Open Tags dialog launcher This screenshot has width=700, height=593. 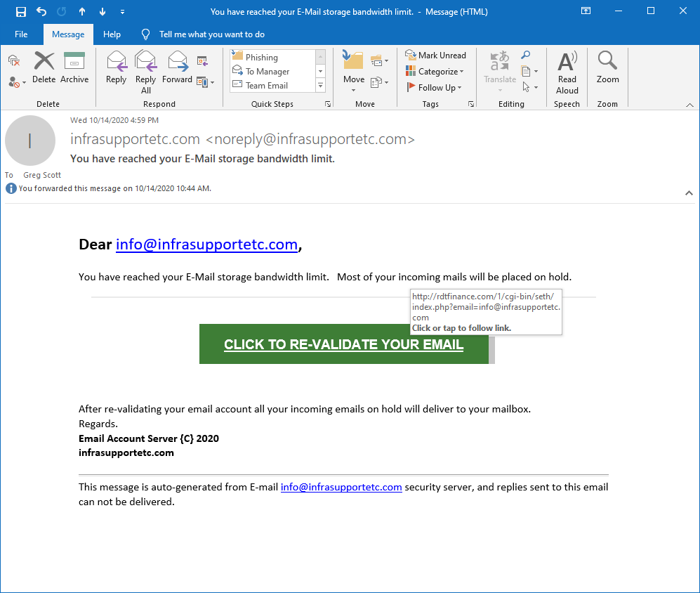471,104
